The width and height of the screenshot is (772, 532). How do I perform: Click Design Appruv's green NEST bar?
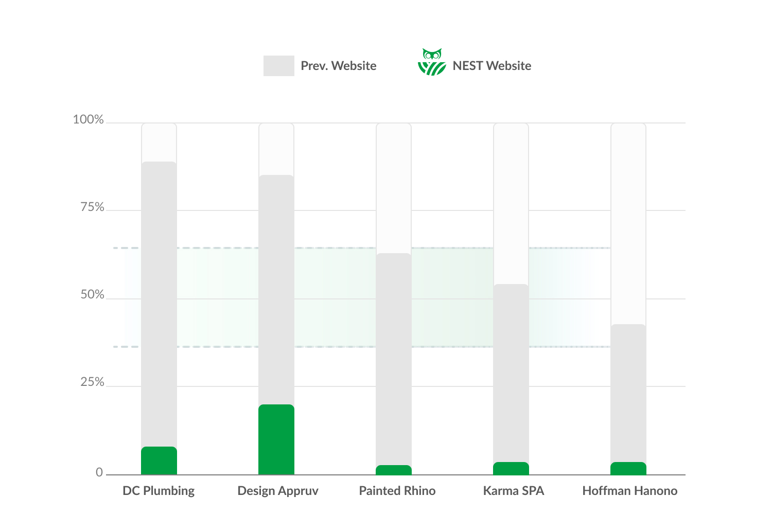pos(276,439)
